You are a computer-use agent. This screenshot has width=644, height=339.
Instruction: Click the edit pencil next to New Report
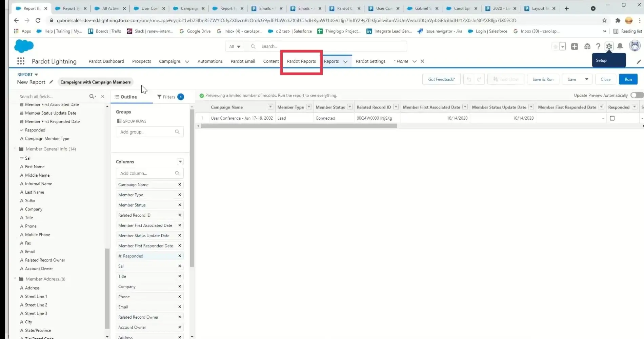pyautogui.click(x=51, y=82)
